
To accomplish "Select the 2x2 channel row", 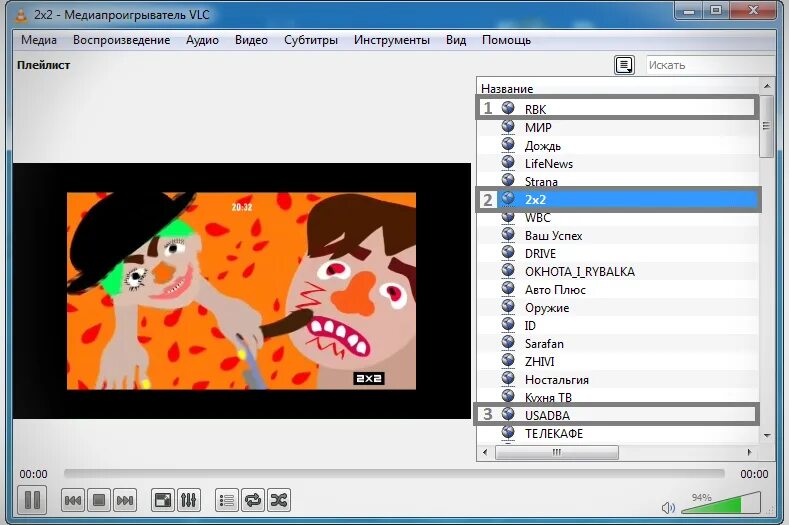I will (x=618, y=199).
